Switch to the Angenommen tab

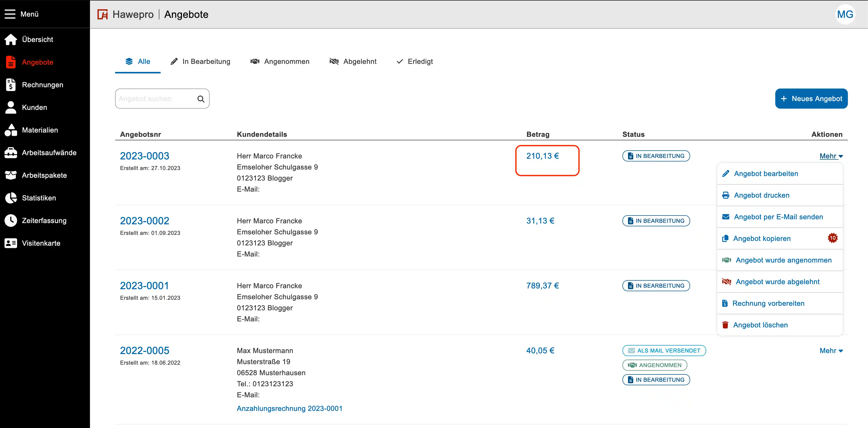tap(280, 61)
